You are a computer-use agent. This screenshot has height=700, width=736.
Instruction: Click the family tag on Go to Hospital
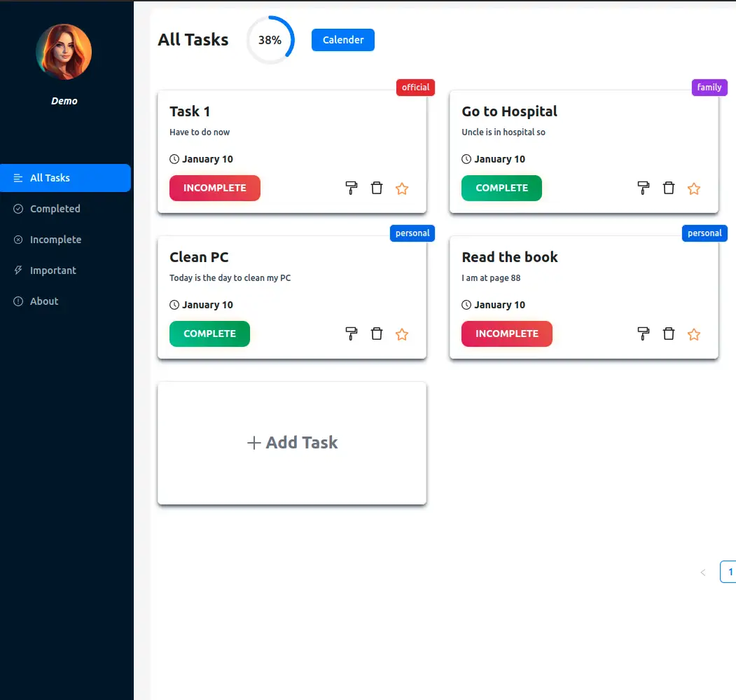(x=709, y=88)
